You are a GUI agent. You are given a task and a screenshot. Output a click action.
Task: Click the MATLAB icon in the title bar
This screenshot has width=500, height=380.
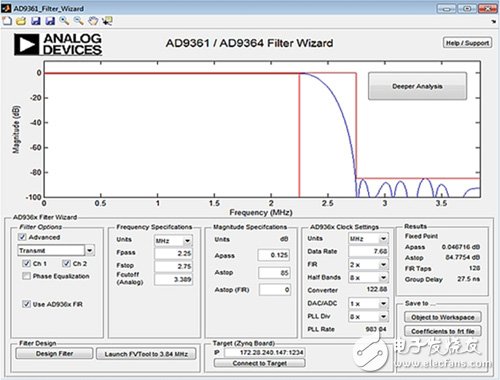click(x=6, y=8)
